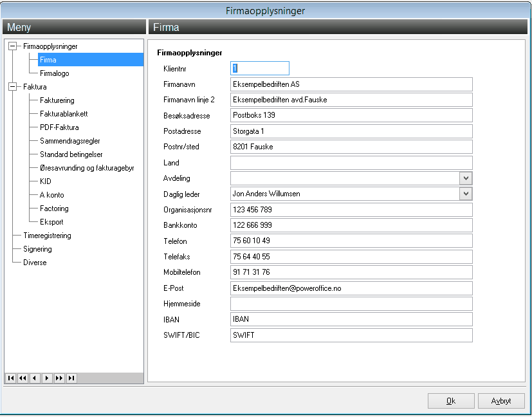Click the Firmanavn linje 2 field

(x=351, y=100)
